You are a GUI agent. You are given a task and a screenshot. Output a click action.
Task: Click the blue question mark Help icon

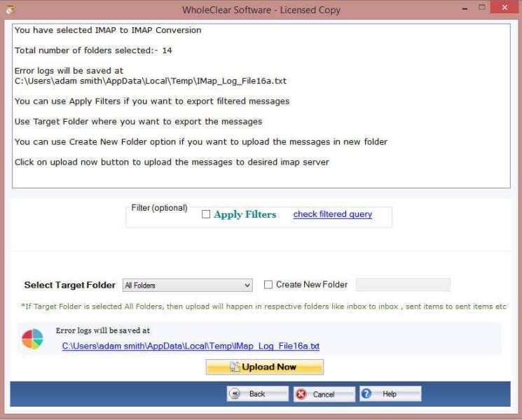366,394
